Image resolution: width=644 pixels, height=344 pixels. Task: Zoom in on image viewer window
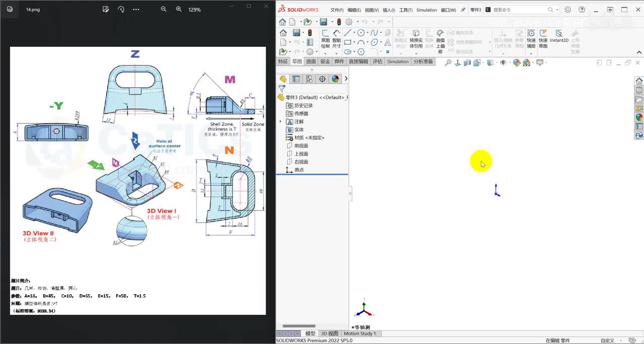pos(179,9)
